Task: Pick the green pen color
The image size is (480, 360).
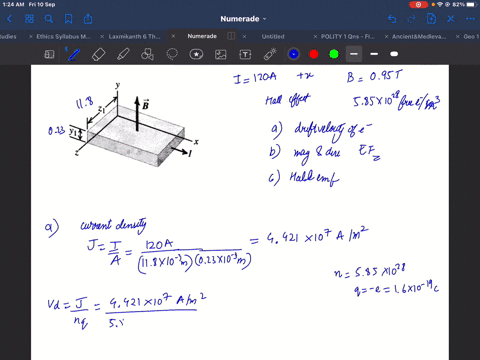Action: tap(334, 54)
